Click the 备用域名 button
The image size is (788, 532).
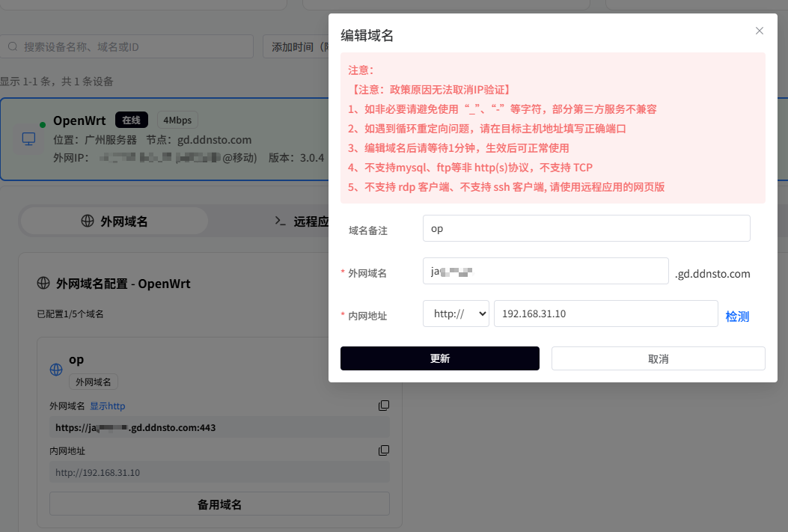[219, 504]
